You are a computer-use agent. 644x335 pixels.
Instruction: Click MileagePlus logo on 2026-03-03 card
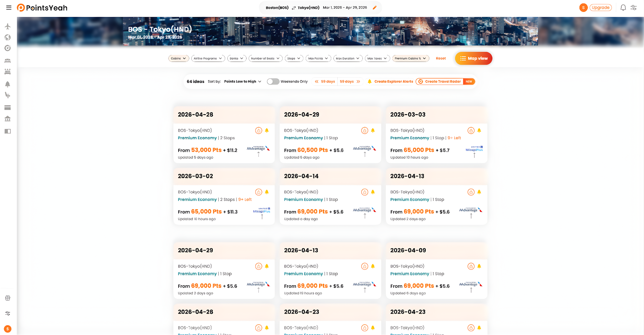[474, 149]
